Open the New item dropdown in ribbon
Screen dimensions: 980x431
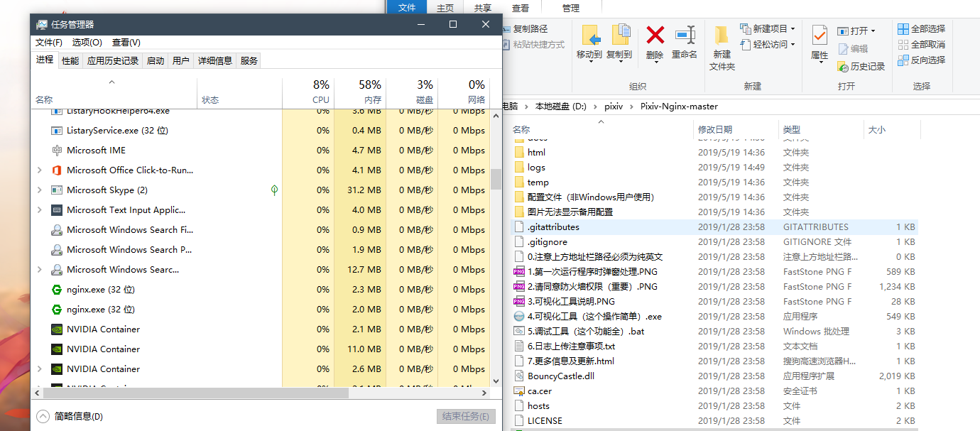pyautogui.click(x=768, y=29)
